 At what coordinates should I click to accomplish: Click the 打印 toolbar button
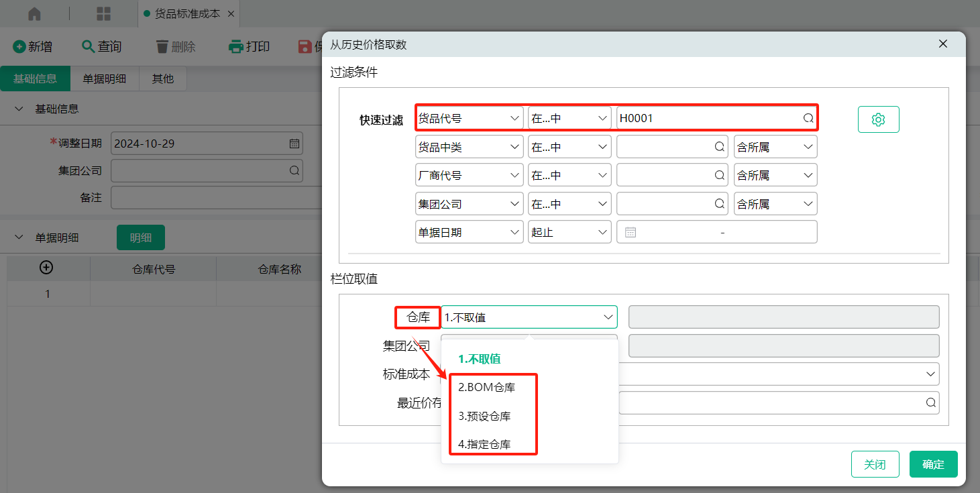(x=250, y=46)
